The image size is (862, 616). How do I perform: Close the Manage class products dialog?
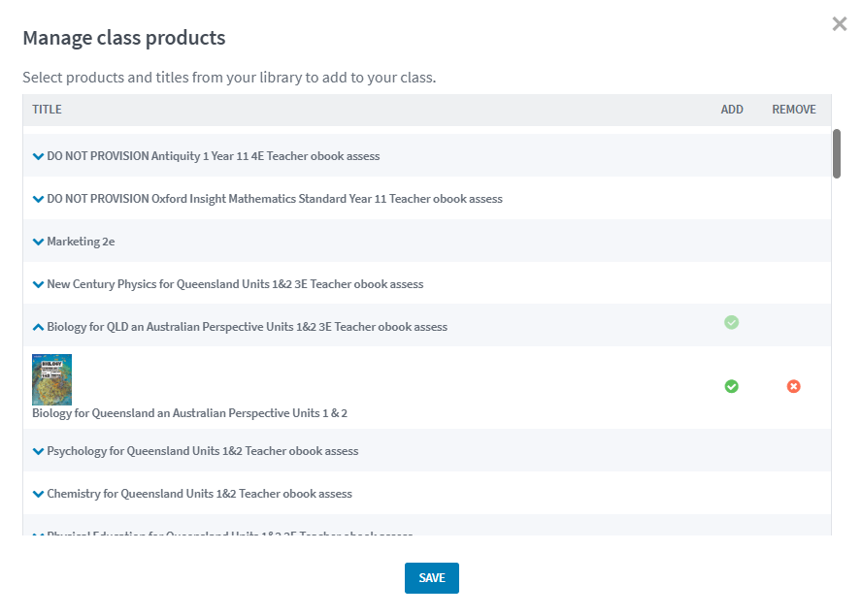[840, 24]
